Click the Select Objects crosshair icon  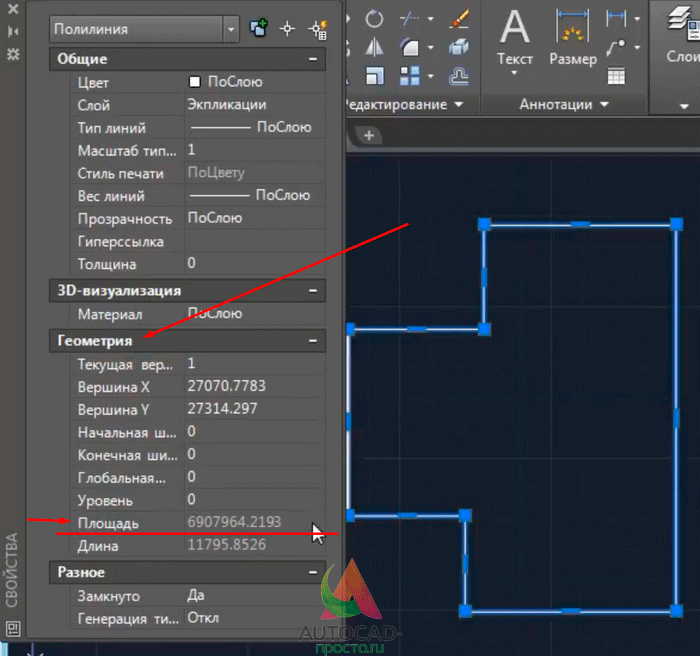[x=287, y=29]
